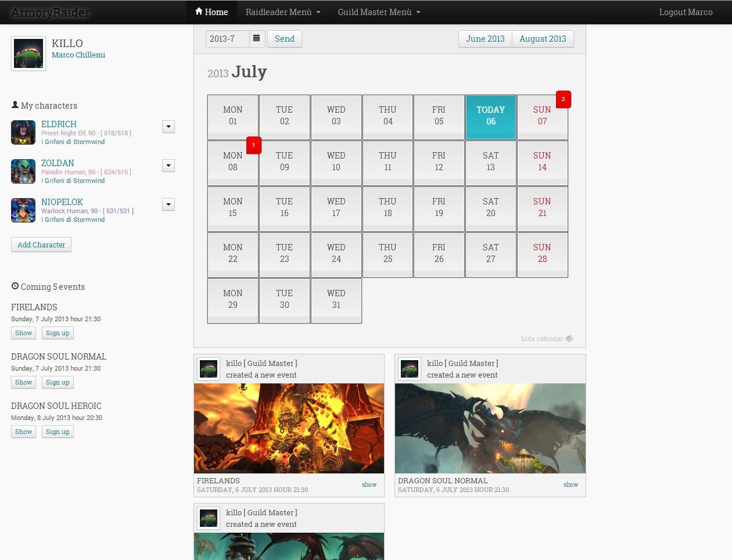Open the Raidleader Menù dropdown
The image size is (732, 560).
(x=283, y=12)
